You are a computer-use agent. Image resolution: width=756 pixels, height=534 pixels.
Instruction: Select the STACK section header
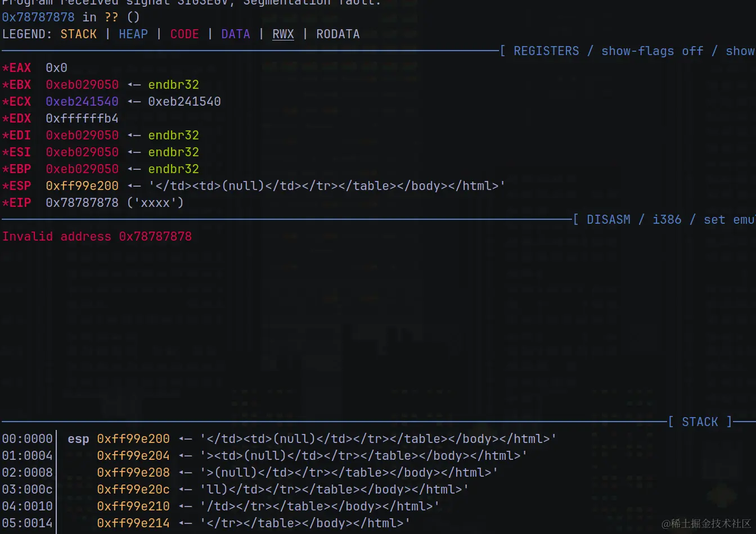click(700, 422)
